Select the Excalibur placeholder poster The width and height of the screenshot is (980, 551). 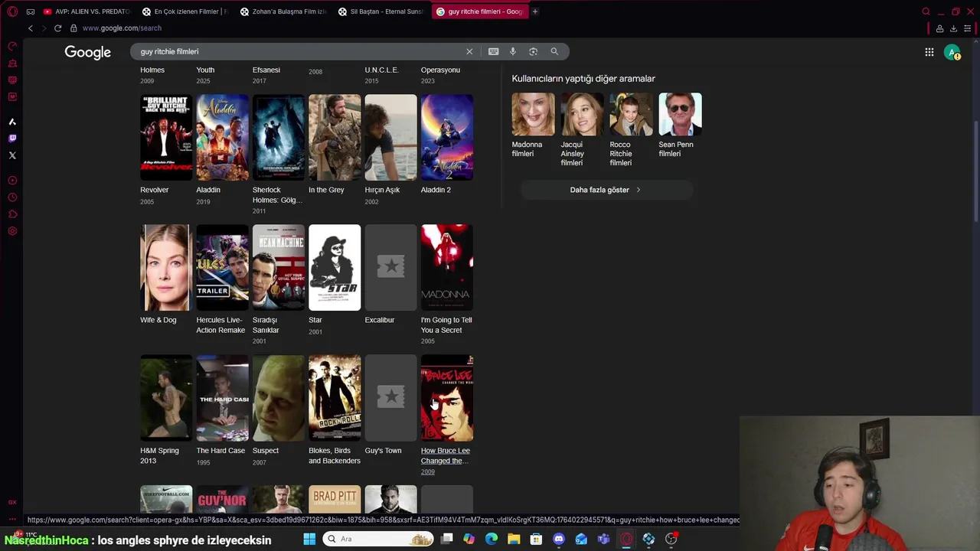[390, 268]
